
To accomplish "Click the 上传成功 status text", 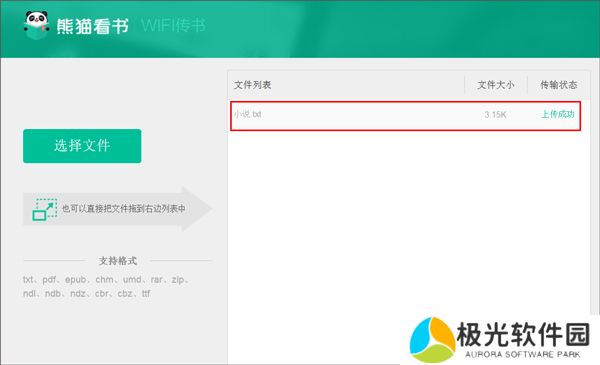I will (x=558, y=114).
